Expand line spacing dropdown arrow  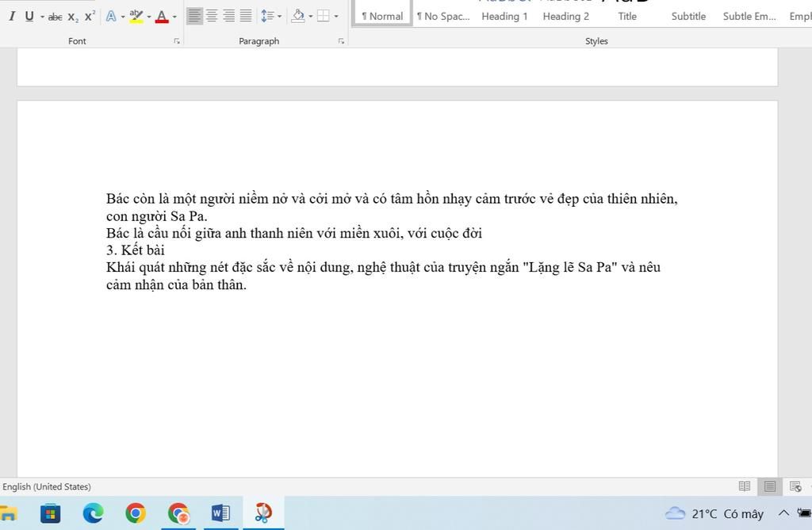[x=280, y=17]
